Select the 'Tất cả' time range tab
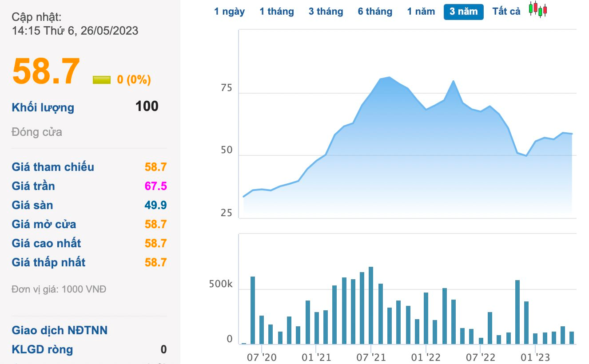Image resolution: width=589 pixels, height=364 pixels. pyautogui.click(x=506, y=12)
